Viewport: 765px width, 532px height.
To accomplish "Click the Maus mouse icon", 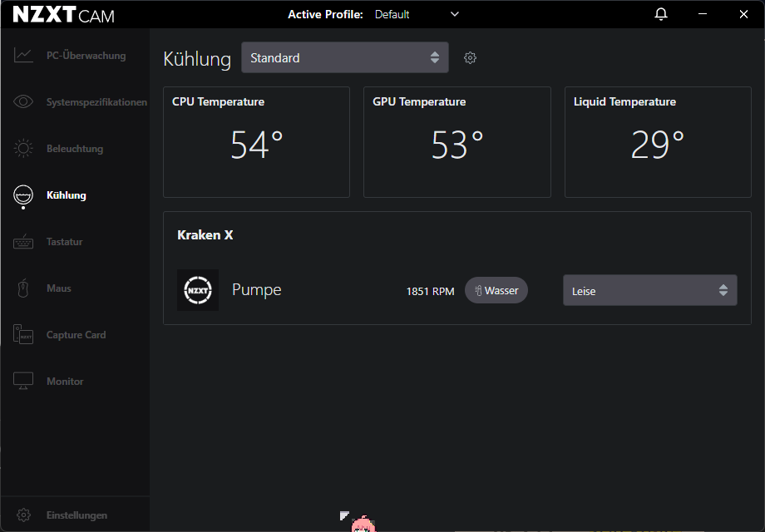I will [x=23, y=288].
